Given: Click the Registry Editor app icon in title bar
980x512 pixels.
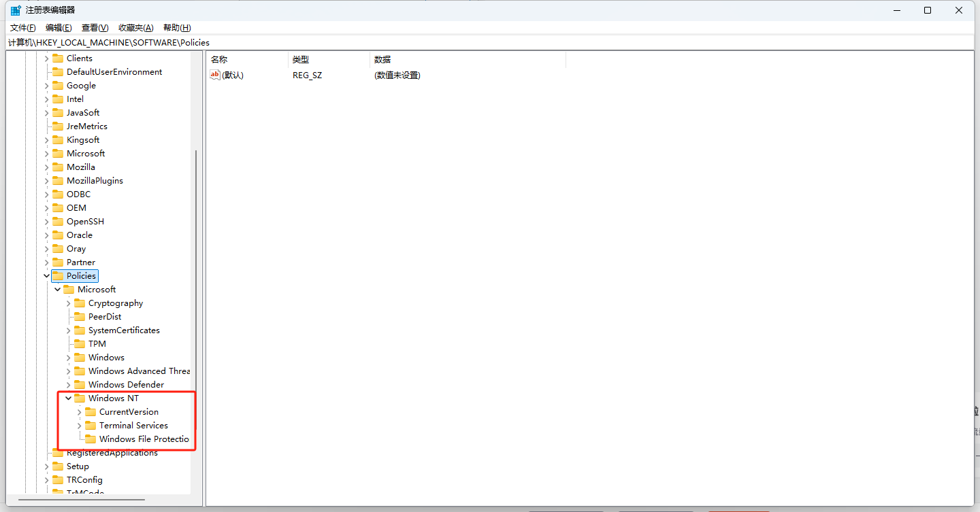Looking at the screenshot, I should 15,10.
